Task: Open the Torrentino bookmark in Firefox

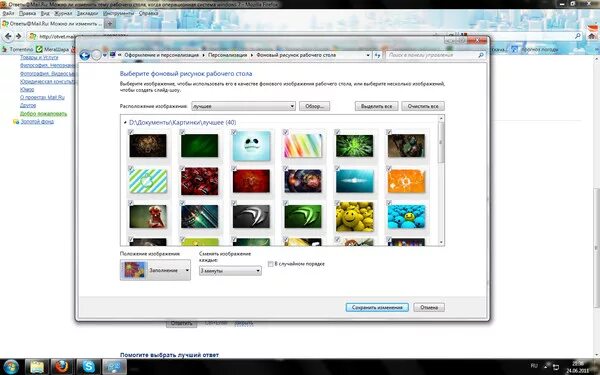Action: [x=18, y=49]
